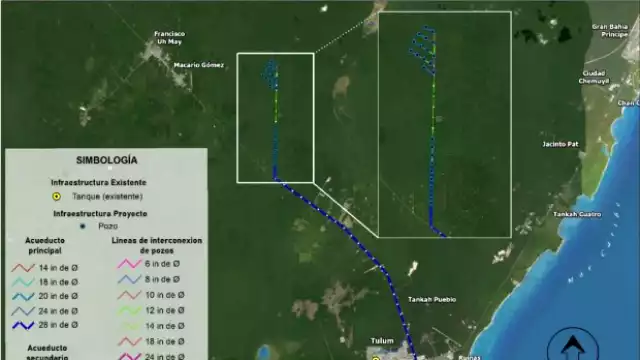The image size is (640, 360).
Task: Select 24 in line symbol under Acueducto principal
Action: tap(23, 311)
